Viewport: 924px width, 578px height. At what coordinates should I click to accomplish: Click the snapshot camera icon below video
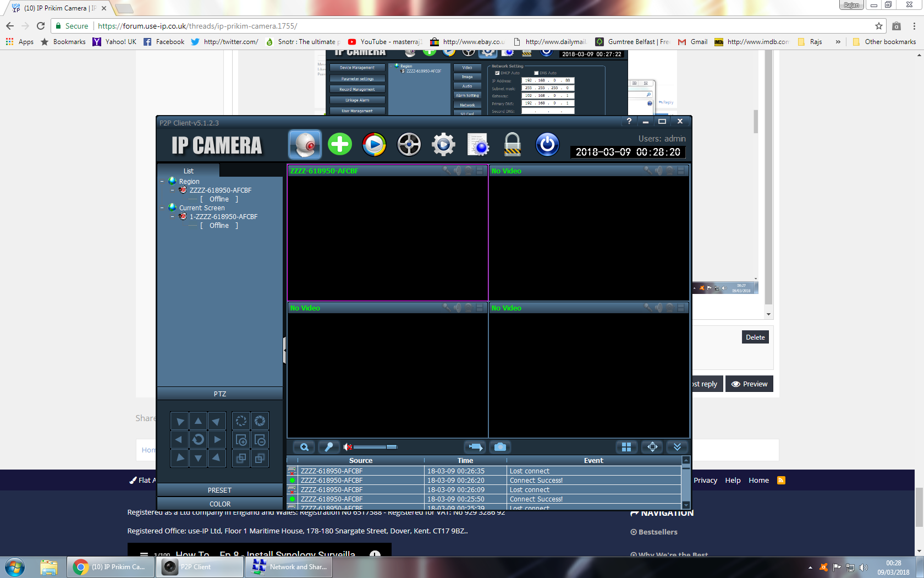tap(500, 447)
